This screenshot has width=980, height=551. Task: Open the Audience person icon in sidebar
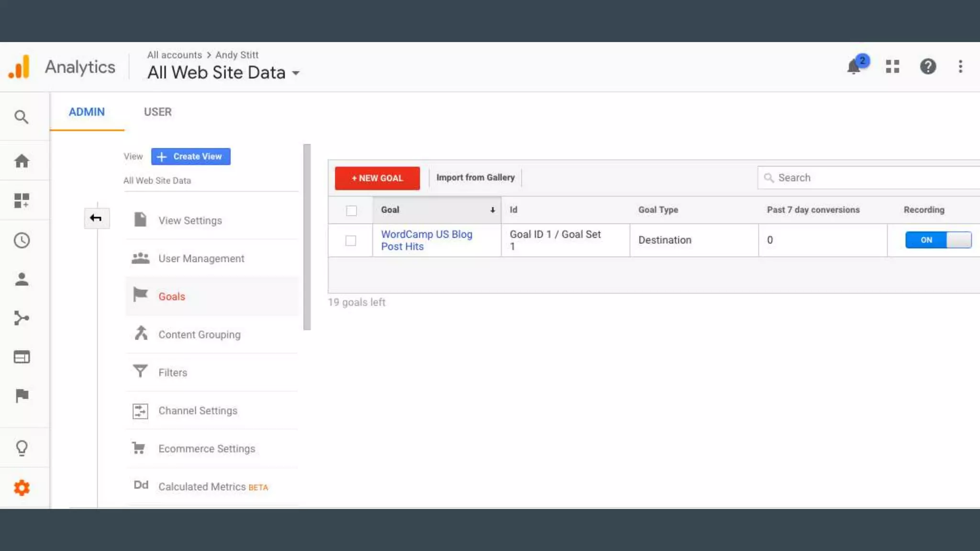pos(22,279)
